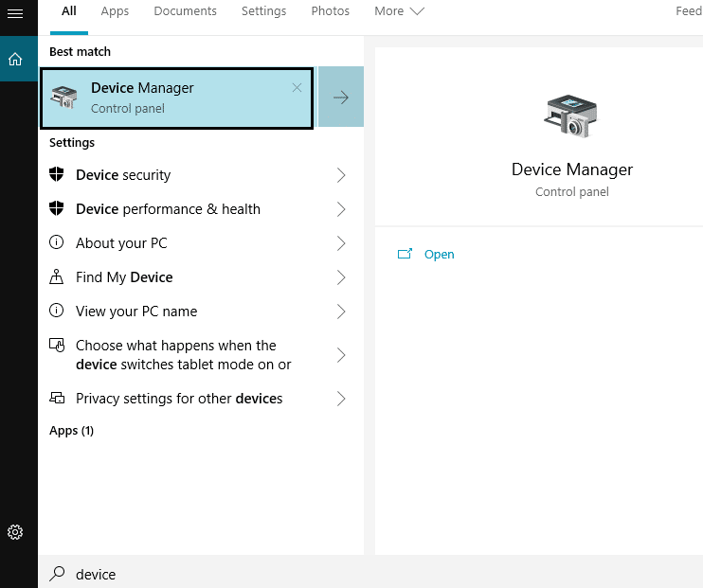Click the Settings section header
703x588 pixels.
(72, 143)
